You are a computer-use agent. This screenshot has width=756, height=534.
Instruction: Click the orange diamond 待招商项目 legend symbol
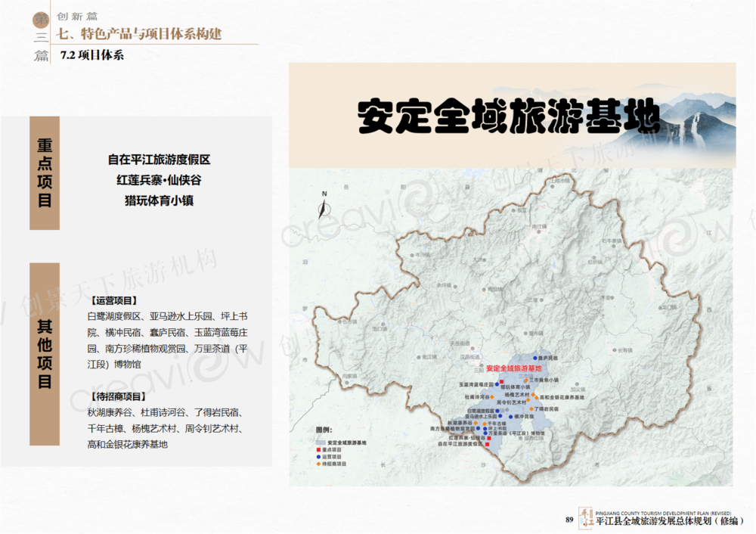click(319, 464)
